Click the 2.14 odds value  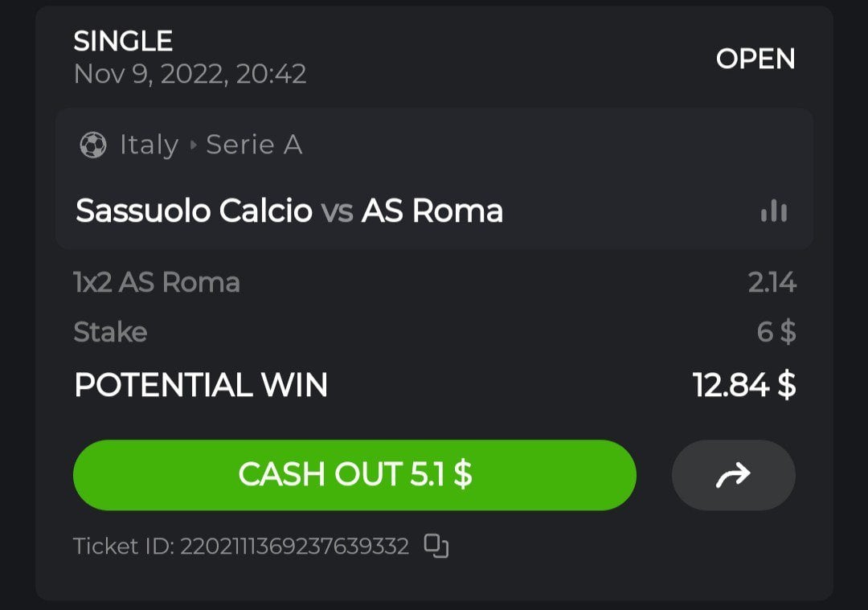coord(772,283)
